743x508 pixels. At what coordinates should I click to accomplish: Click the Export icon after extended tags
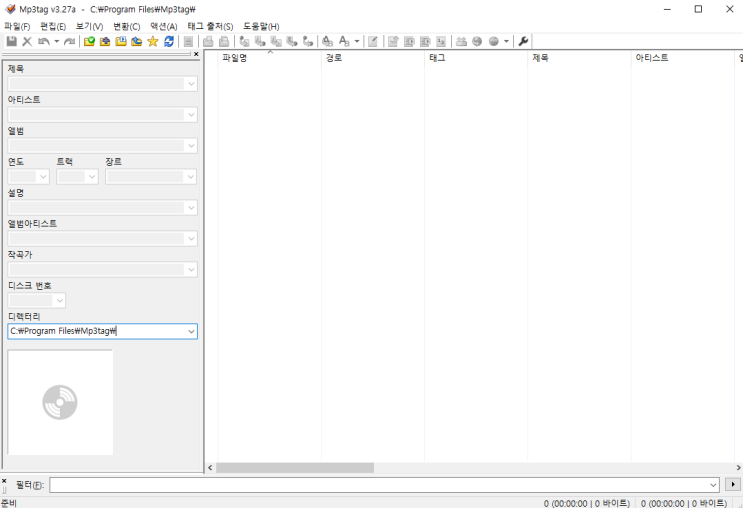[x=393, y=41]
